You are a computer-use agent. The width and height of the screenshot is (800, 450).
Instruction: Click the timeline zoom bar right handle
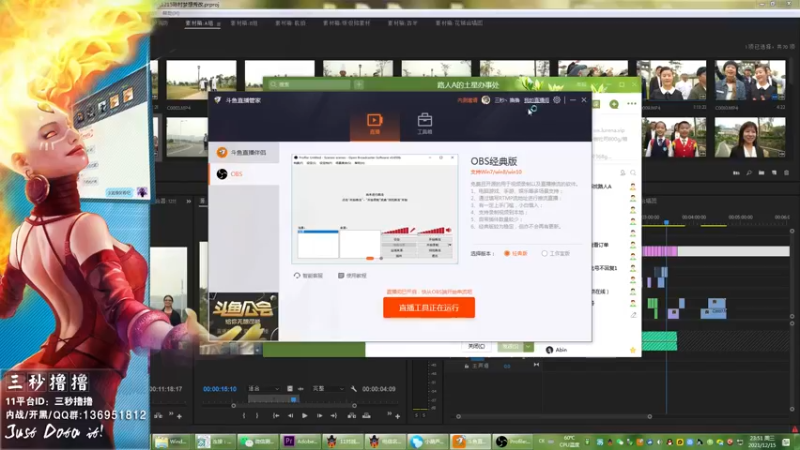tap(649, 416)
